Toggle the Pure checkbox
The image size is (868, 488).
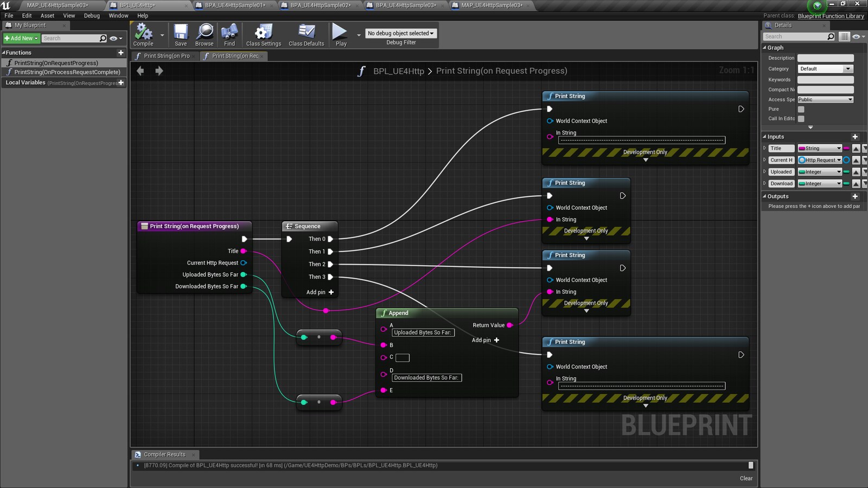point(801,109)
